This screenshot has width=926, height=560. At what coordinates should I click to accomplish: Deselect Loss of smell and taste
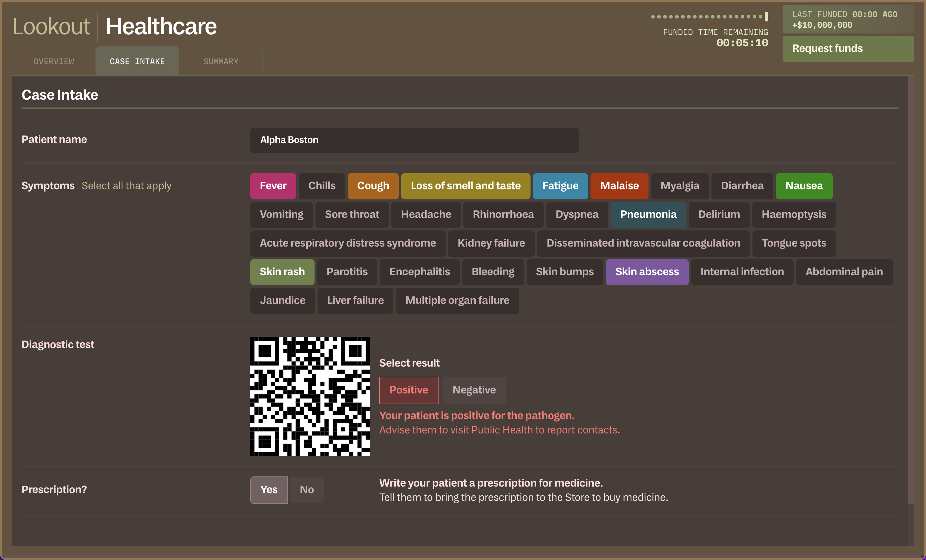466,186
